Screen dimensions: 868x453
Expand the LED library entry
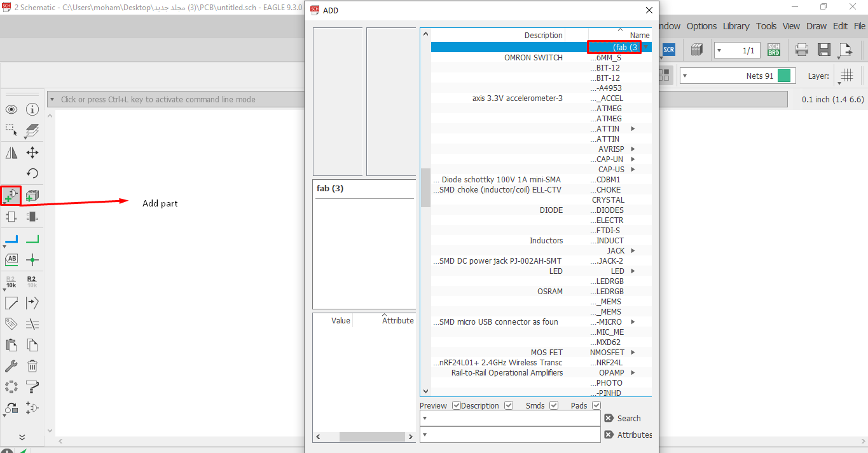(x=633, y=271)
